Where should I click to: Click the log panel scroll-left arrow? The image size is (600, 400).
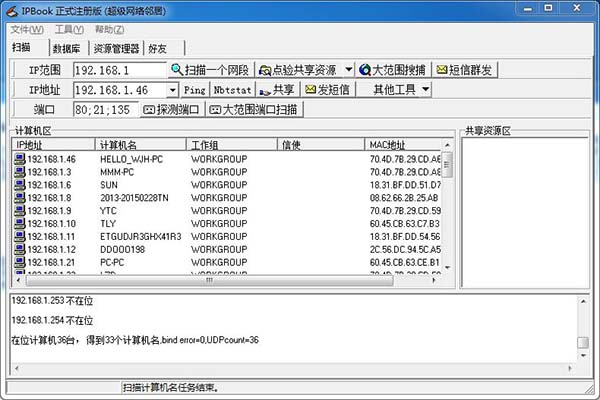(16, 368)
